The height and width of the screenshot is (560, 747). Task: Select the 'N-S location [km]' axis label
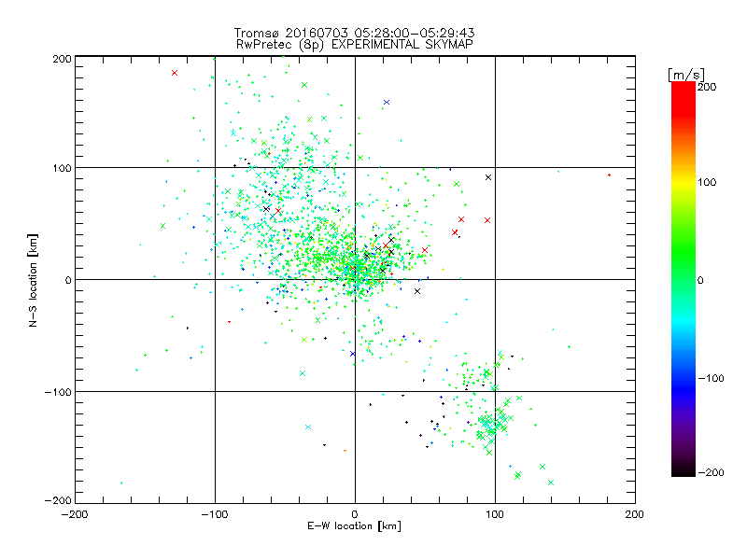[x=33, y=280]
